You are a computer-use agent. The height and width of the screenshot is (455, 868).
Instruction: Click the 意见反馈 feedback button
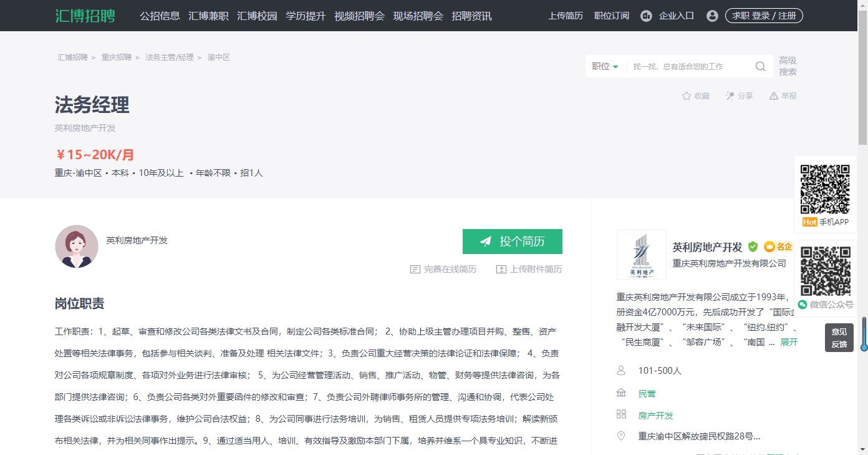click(839, 338)
